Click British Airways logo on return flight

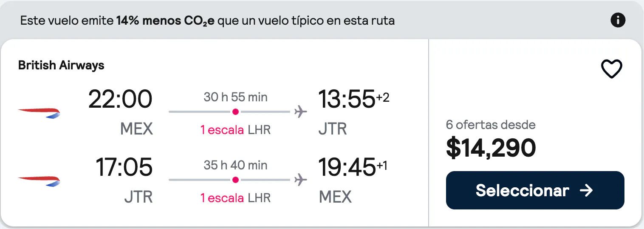(x=39, y=181)
